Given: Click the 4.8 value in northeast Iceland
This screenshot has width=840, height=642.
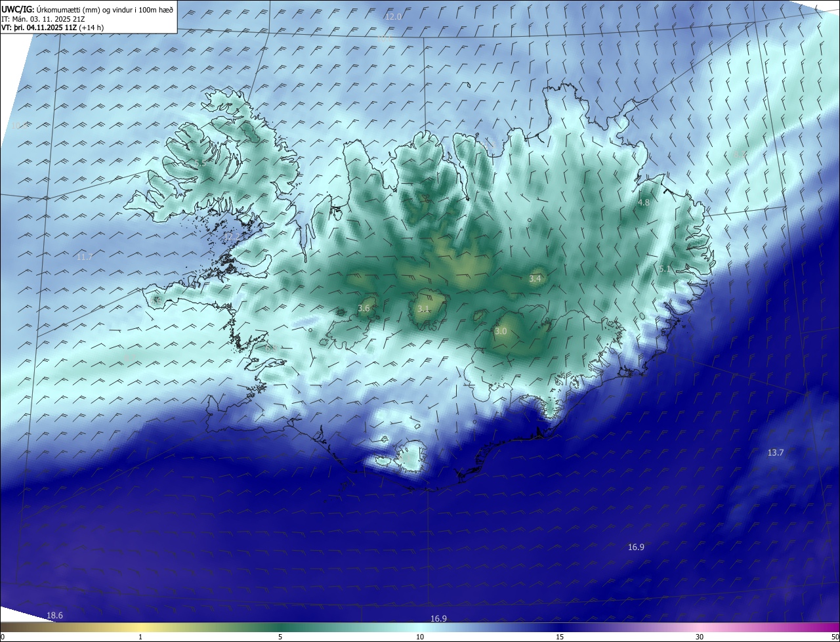Looking at the screenshot, I should pos(643,202).
